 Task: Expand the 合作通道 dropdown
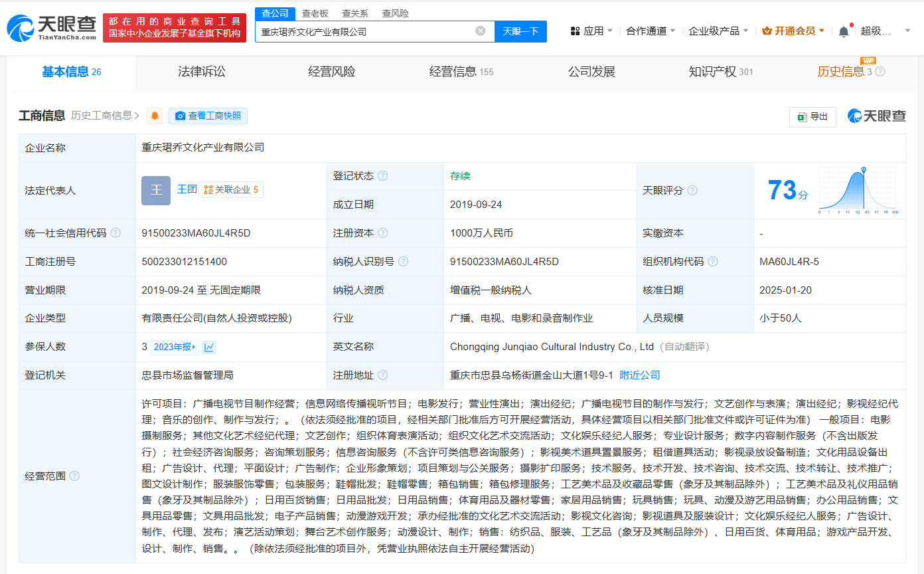[651, 31]
